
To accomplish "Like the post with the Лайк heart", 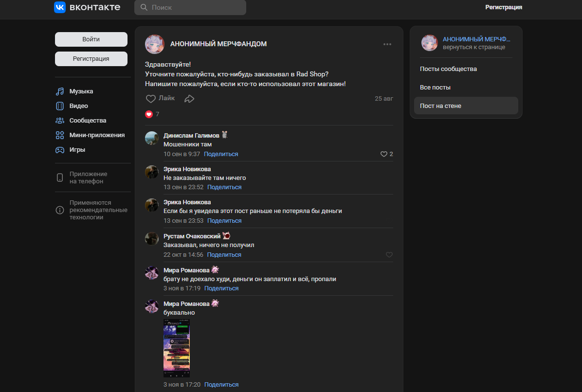I will [x=160, y=98].
